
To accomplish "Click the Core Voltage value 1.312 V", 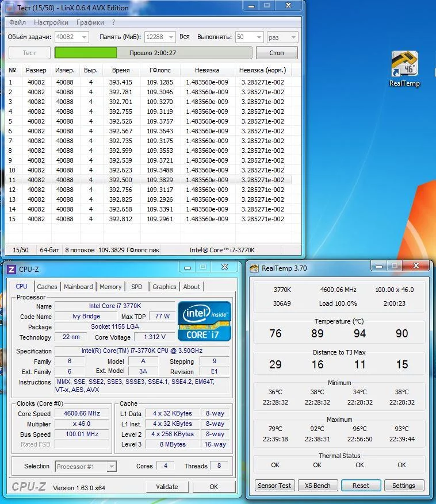I will (x=155, y=337).
